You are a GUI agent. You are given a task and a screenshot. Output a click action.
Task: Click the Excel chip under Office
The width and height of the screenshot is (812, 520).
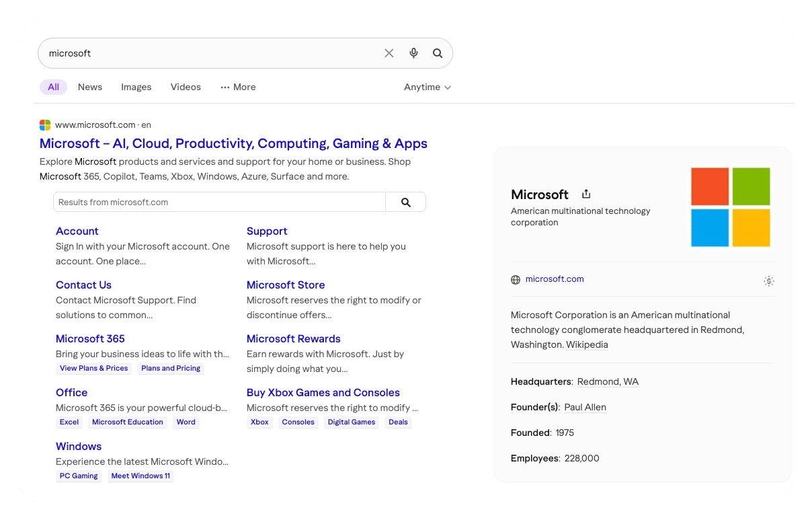69,422
